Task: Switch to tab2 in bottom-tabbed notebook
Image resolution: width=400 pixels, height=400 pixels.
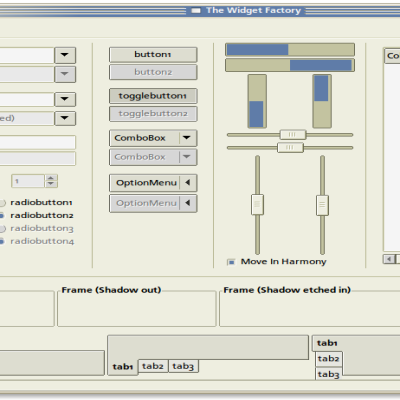Action: click(x=153, y=366)
